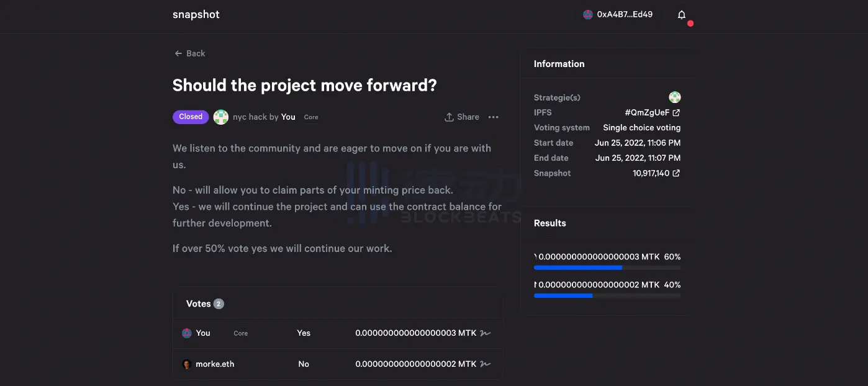Screen dimensions: 868x386
Task: Go Back using the arrow link
Action: 189,53
